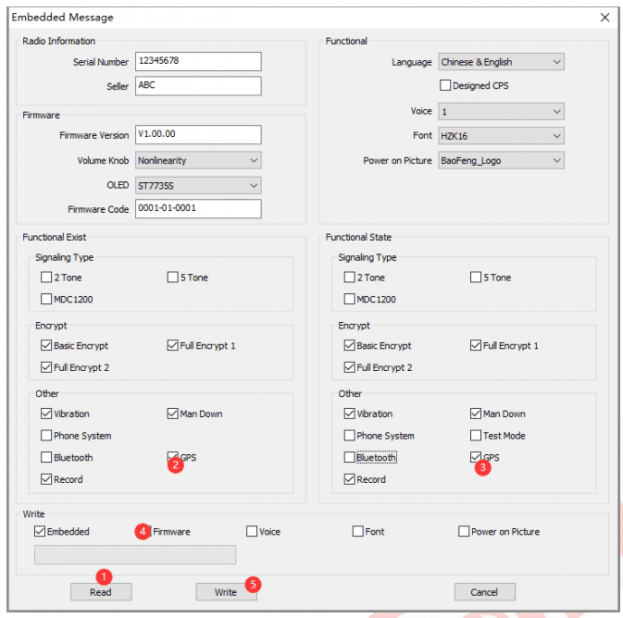
Task: Click the Serial Number input field
Action: click(x=197, y=62)
